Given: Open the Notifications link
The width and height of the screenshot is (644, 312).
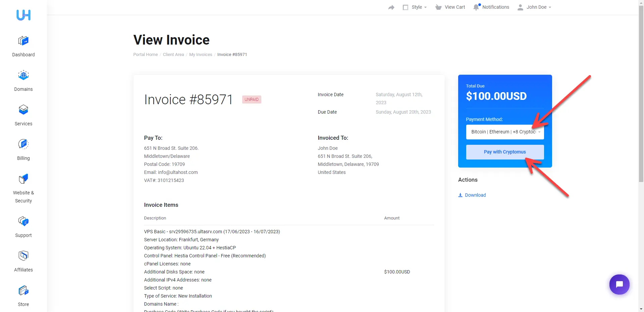Looking at the screenshot, I should [496, 7].
